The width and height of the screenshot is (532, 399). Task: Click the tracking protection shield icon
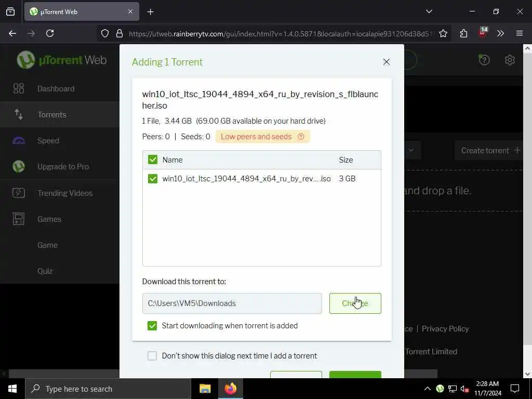click(105, 33)
